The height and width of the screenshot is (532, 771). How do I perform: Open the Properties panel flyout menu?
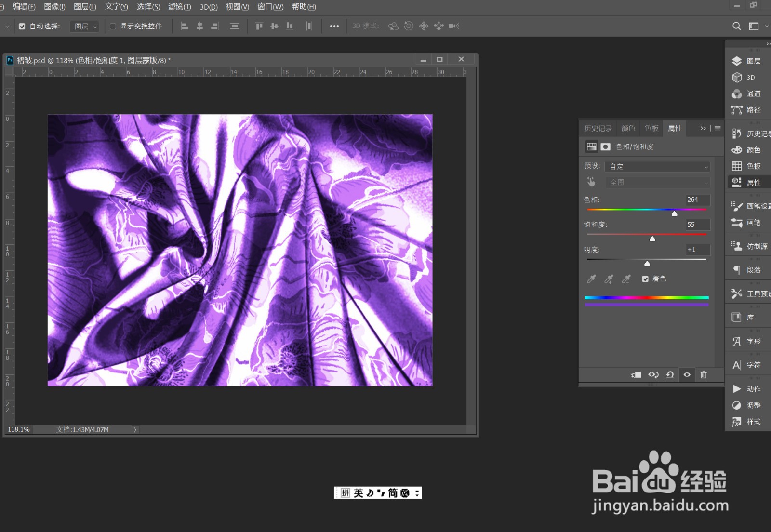pyautogui.click(x=718, y=128)
